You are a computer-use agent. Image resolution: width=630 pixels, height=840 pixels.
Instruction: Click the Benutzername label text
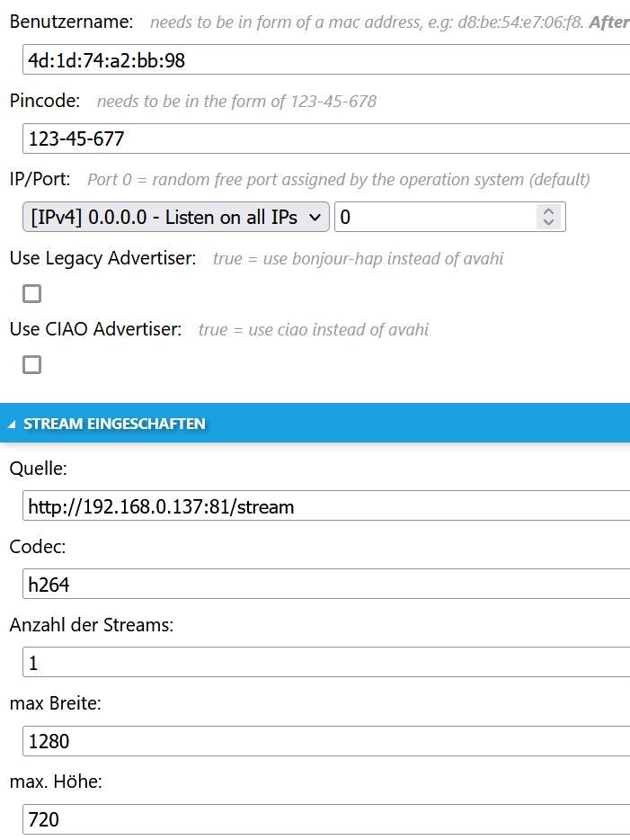[x=71, y=22]
